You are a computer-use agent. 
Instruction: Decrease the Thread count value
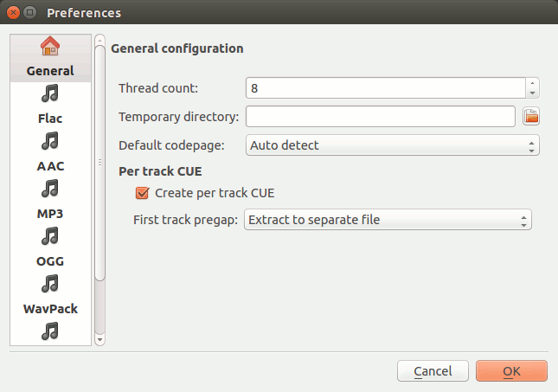point(533,93)
